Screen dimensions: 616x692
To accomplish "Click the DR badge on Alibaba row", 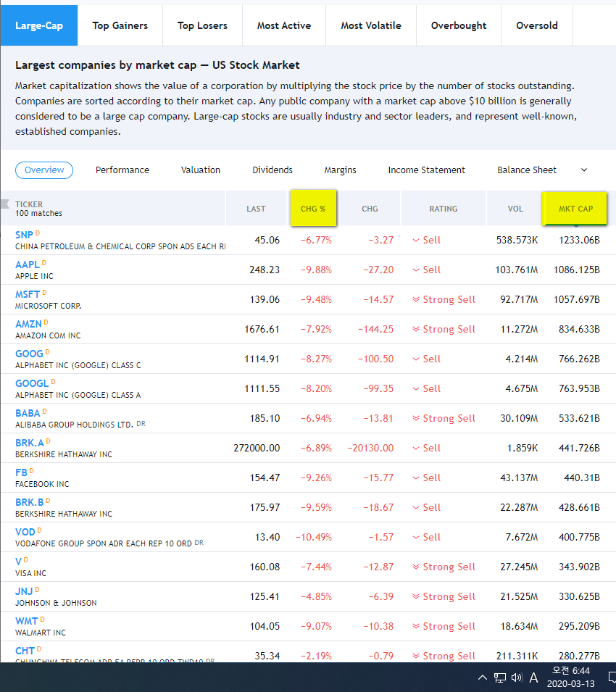I will [141, 424].
